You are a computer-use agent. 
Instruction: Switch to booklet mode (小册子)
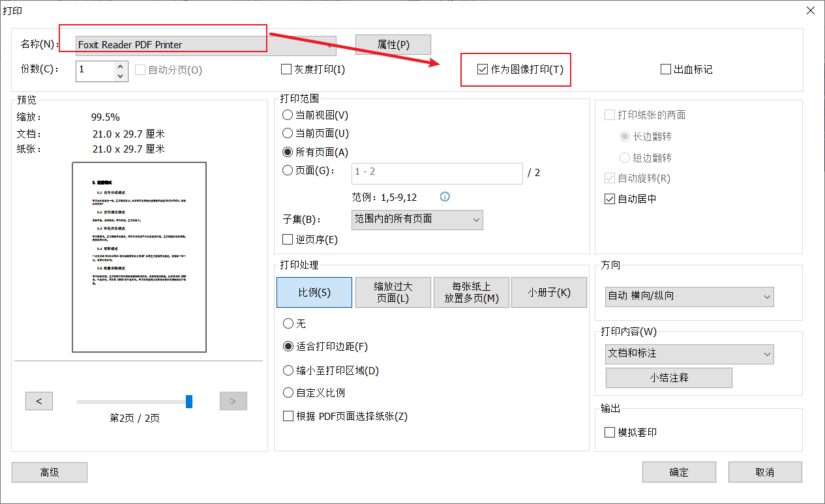549,293
